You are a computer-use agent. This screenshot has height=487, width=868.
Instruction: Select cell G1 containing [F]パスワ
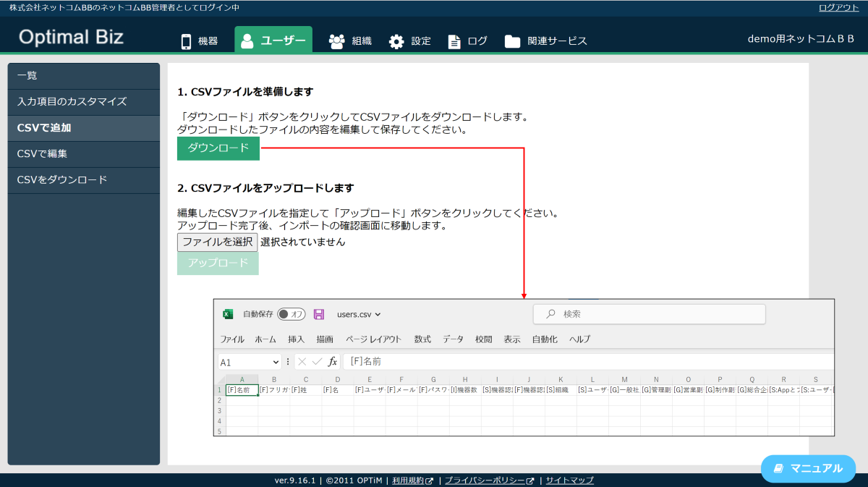433,390
